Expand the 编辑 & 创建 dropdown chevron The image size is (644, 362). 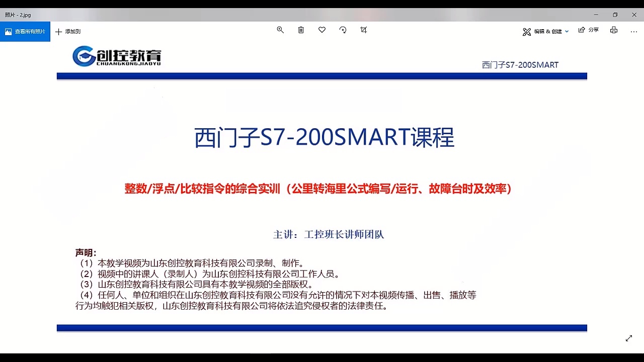[x=567, y=31]
